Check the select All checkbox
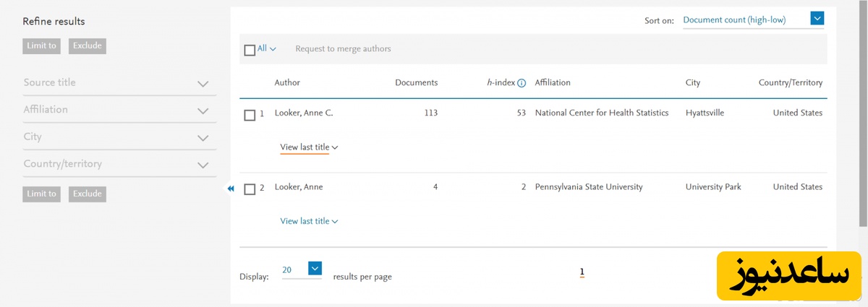This screenshot has height=307, width=868. (x=250, y=50)
